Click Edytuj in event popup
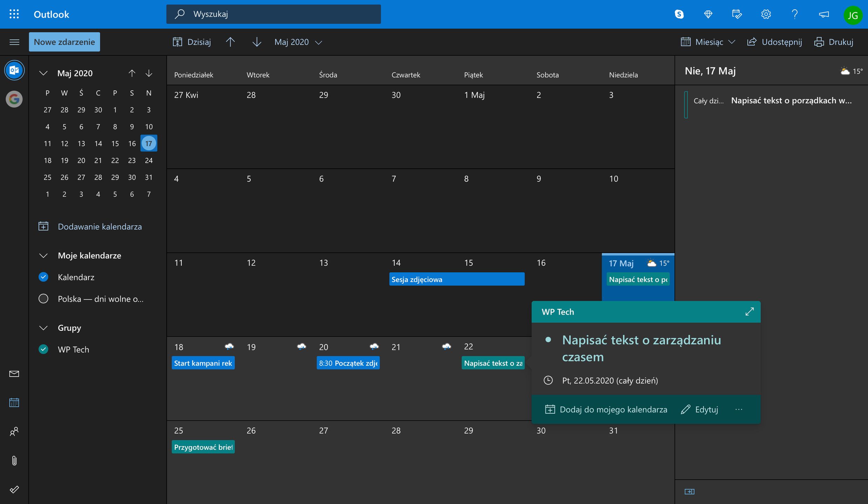Viewport: 868px width, 504px height. point(700,409)
